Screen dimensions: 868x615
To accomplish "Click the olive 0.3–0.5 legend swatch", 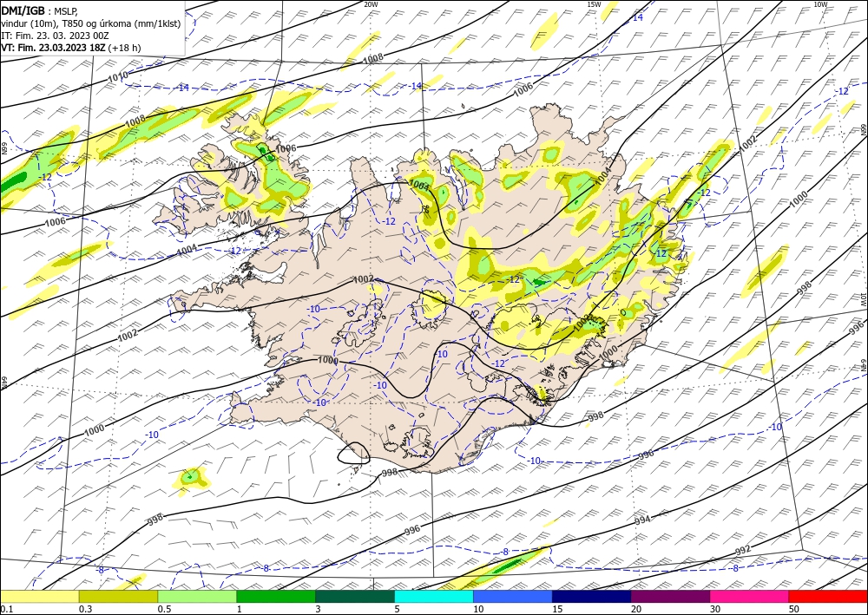I will 118,596.
